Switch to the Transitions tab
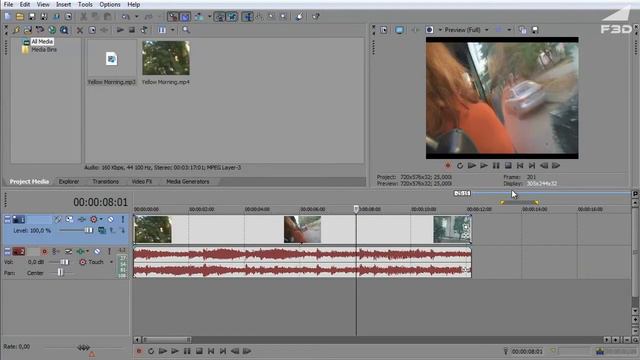Screen dimensions: 640x360 105,182
